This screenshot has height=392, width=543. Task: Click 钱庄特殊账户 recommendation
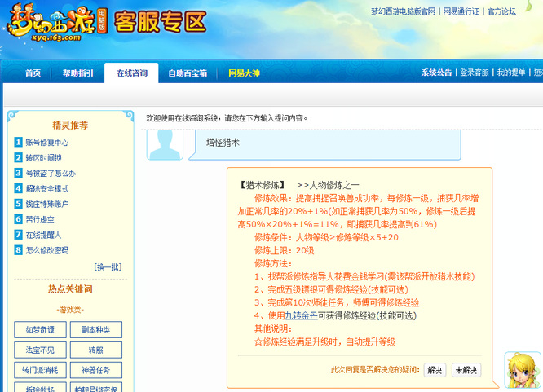(x=47, y=204)
